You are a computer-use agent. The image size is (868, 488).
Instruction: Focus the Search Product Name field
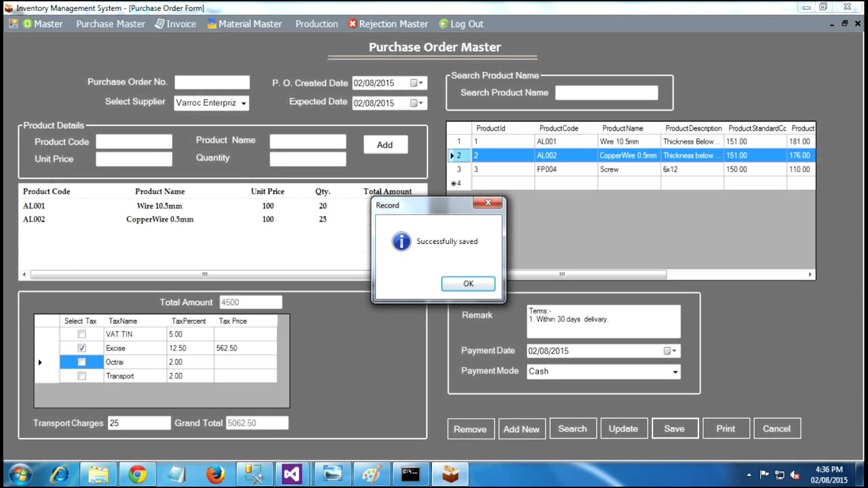click(x=606, y=93)
